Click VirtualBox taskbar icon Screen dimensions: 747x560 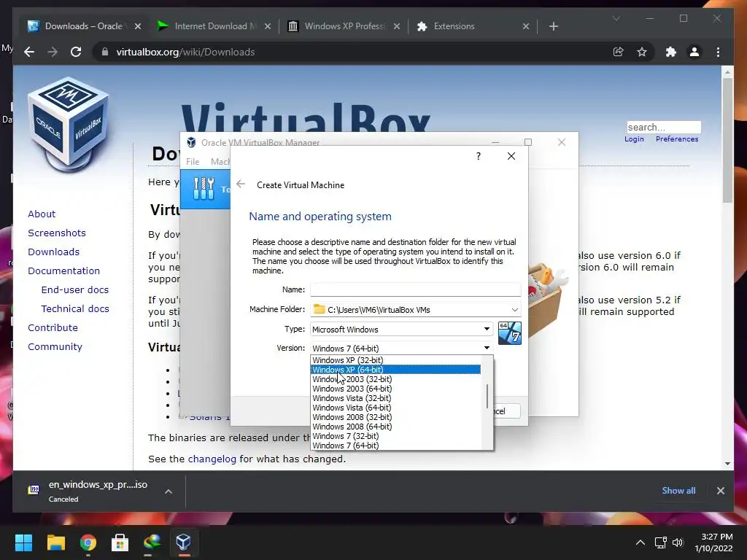point(184,542)
